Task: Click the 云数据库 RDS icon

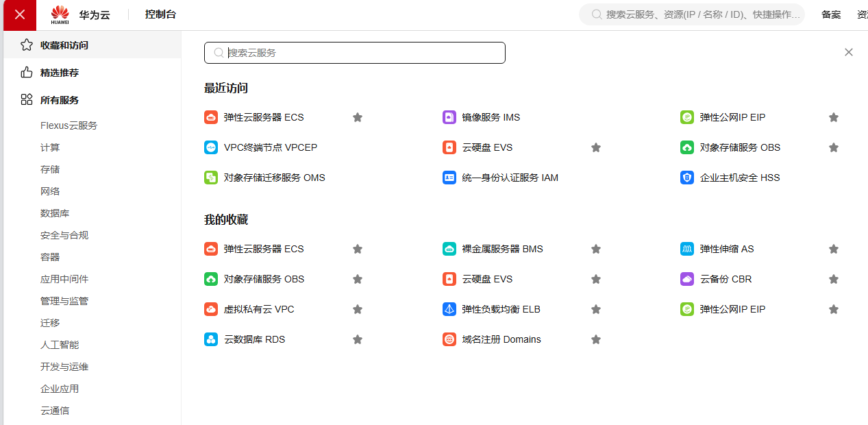Action: tap(211, 339)
